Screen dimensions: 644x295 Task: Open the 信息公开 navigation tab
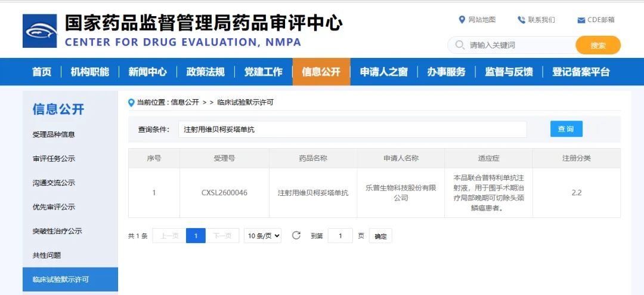pyautogui.click(x=321, y=72)
